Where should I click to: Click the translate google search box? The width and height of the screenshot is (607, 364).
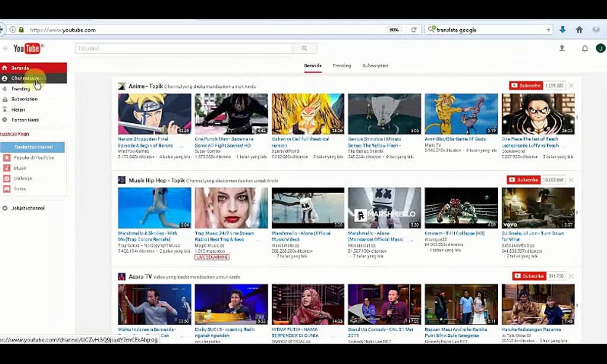(x=488, y=30)
